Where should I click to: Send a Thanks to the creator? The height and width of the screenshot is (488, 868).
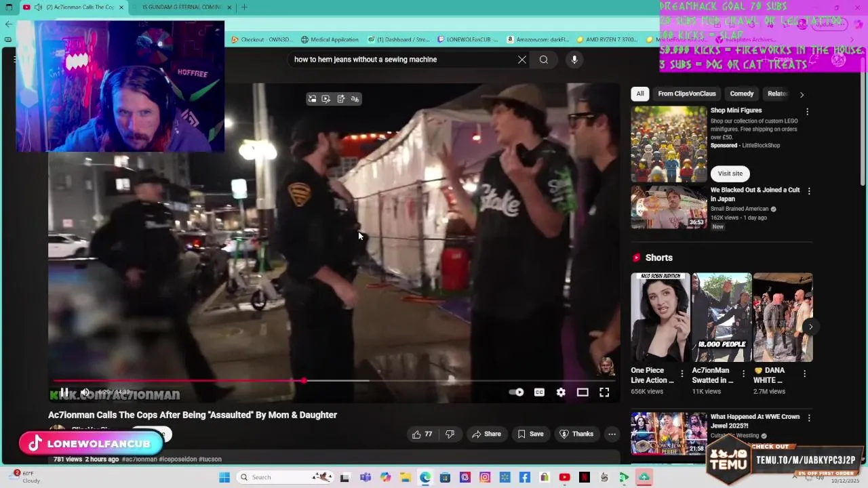coord(576,434)
